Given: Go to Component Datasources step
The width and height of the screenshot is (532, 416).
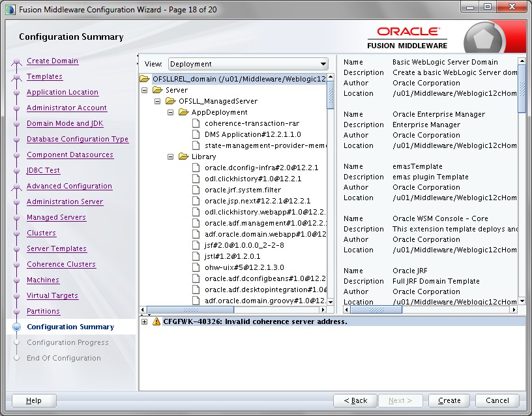Looking at the screenshot, I should (70, 155).
